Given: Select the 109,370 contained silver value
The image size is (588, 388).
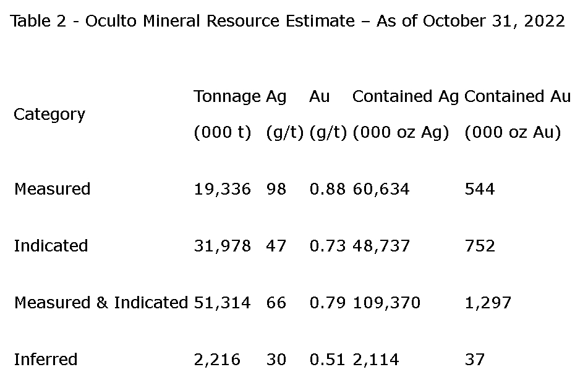Looking at the screenshot, I should tap(386, 303).
